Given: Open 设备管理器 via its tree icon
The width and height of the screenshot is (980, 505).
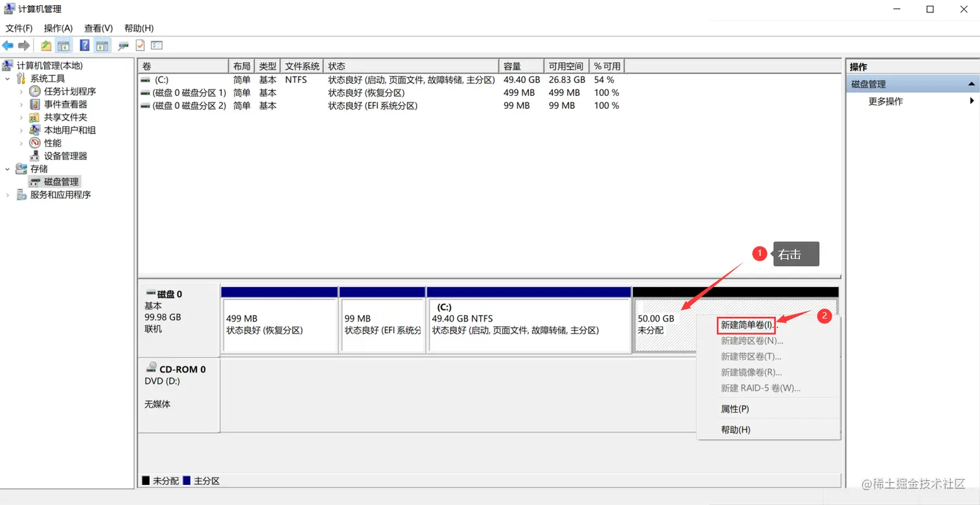Looking at the screenshot, I should [35, 156].
